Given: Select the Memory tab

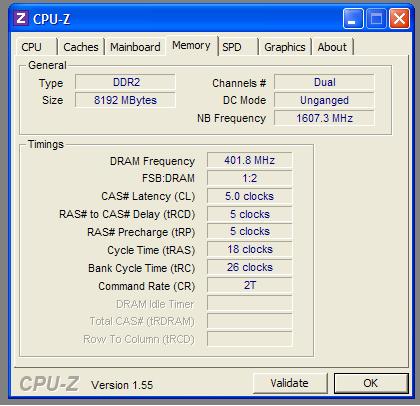Looking at the screenshot, I should pyautogui.click(x=191, y=45).
